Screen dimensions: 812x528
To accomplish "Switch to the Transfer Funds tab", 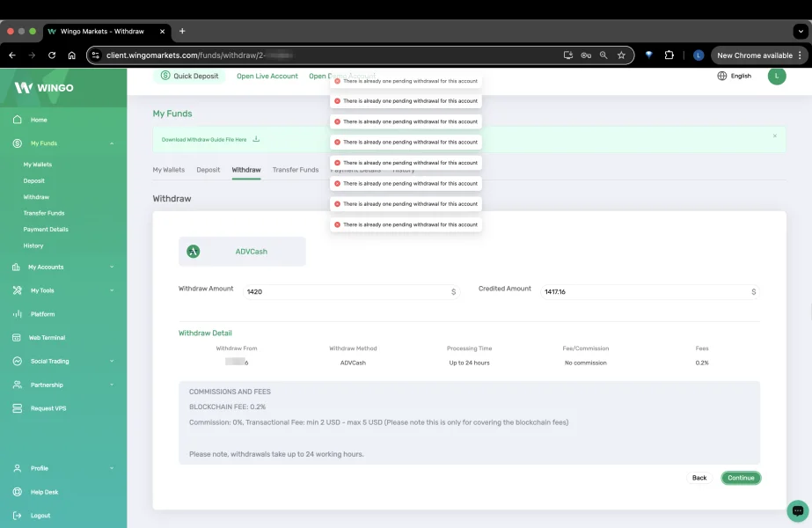I will point(296,170).
